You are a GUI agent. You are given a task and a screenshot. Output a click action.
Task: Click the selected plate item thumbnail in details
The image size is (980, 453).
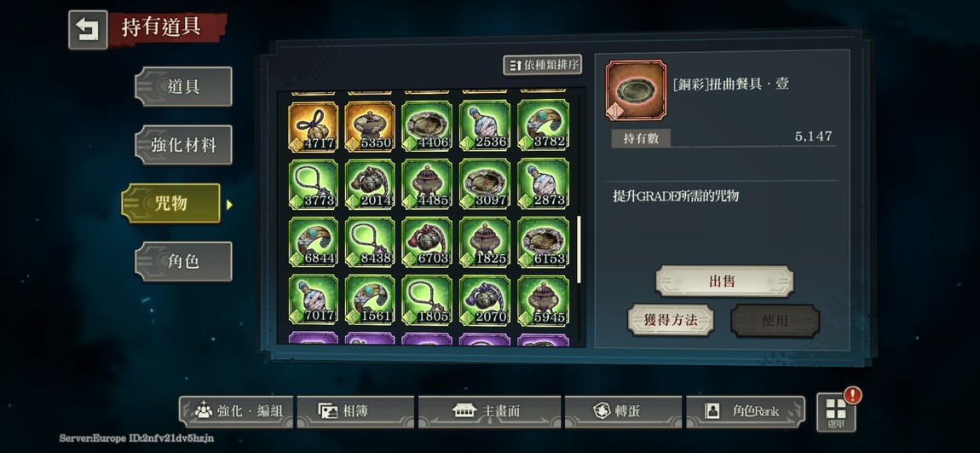pyautogui.click(x=636, y=90)
